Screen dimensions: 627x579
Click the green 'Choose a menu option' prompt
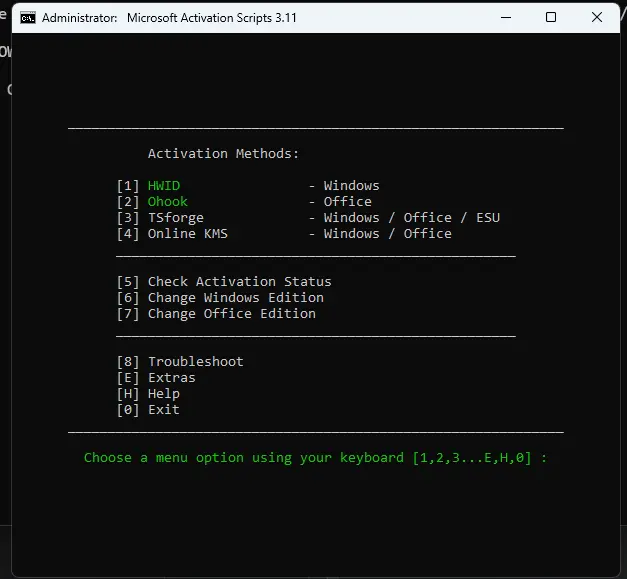315,458
